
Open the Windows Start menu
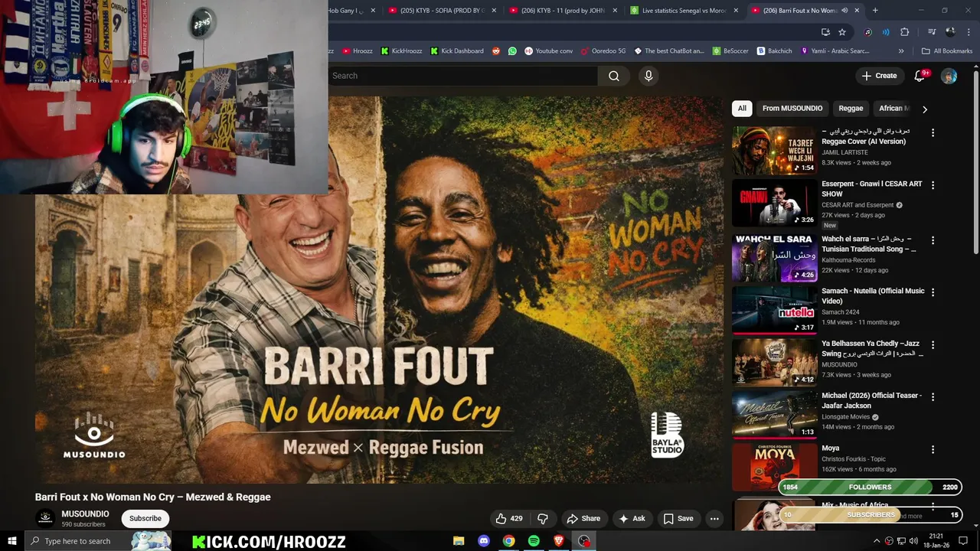(x=11, y=541)
